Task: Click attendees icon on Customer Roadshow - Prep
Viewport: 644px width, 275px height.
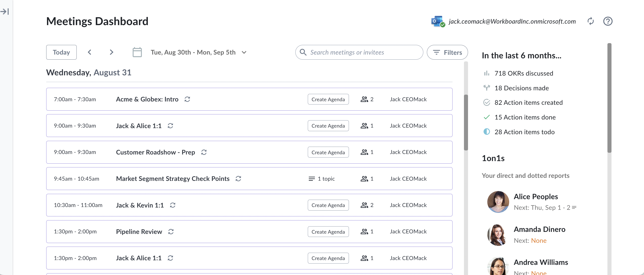Action: click(364, 152)
